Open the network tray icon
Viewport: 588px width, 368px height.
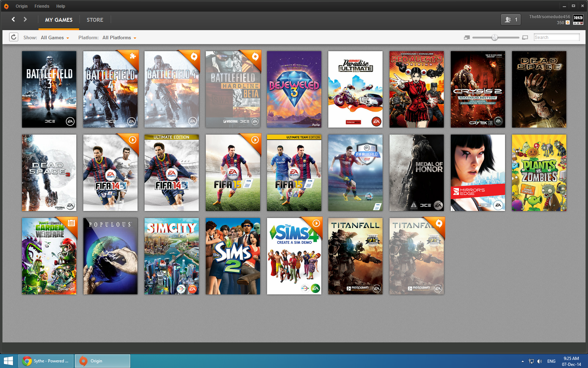pos(531,361)
